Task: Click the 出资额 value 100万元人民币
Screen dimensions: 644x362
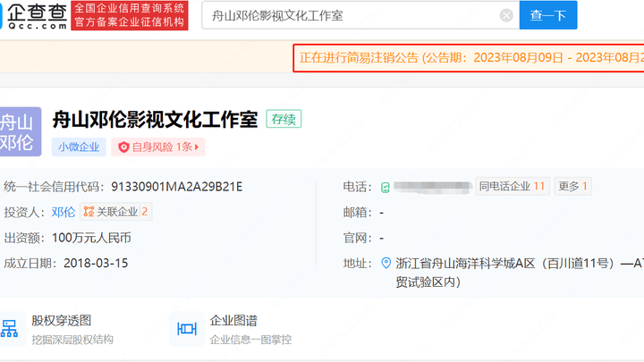Action: 91,238
